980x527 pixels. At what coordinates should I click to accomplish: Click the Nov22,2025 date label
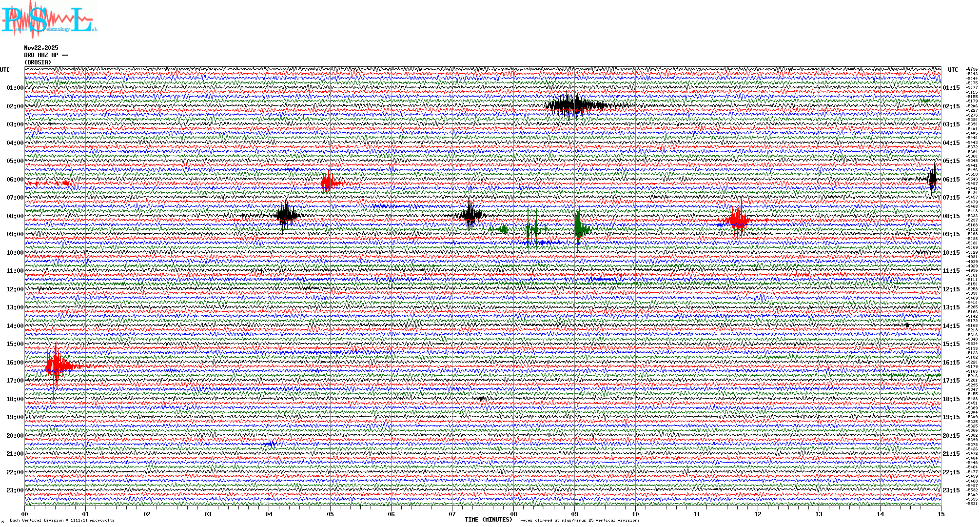[x=41, y=48]
